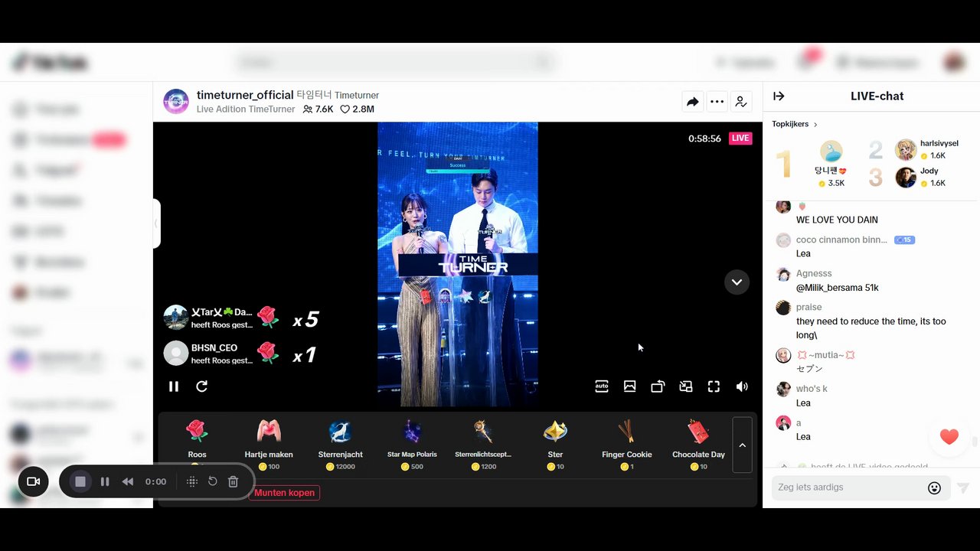Choose the Ster gift
980x551 pixels.
(555, 443)
